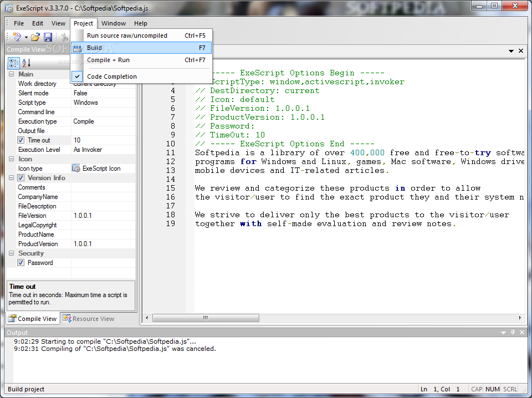Choose Compile + Run menu item
The image size is (532, 398).
click(x=141, y=60)
